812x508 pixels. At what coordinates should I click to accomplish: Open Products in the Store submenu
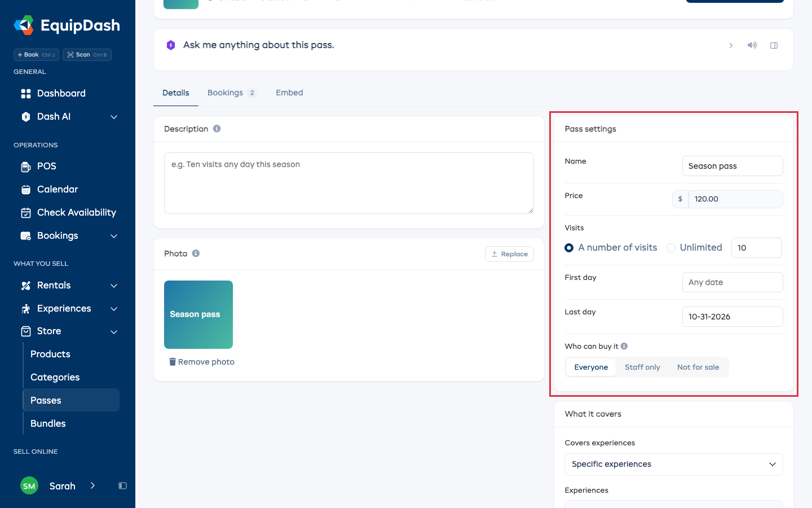click(x=71, y=354)
